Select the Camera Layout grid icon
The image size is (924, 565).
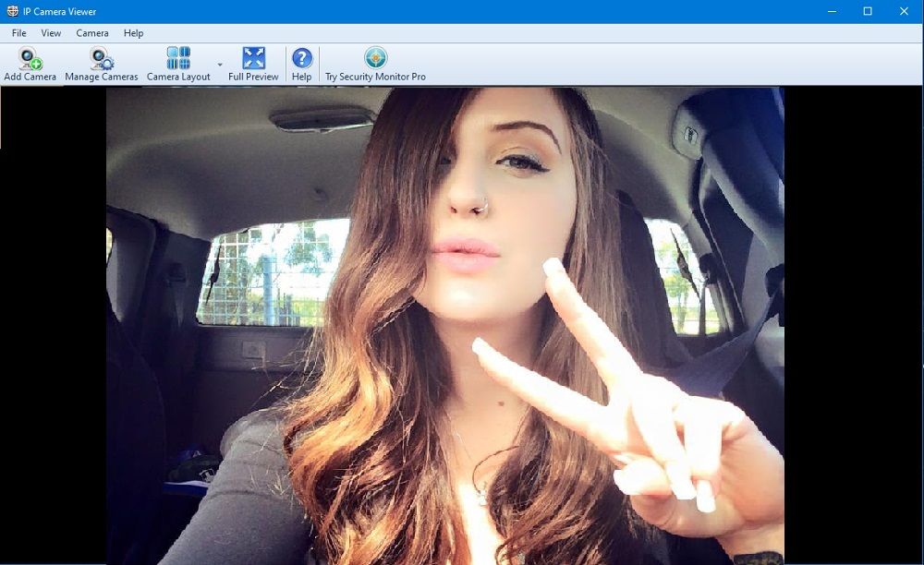(178, 58)
